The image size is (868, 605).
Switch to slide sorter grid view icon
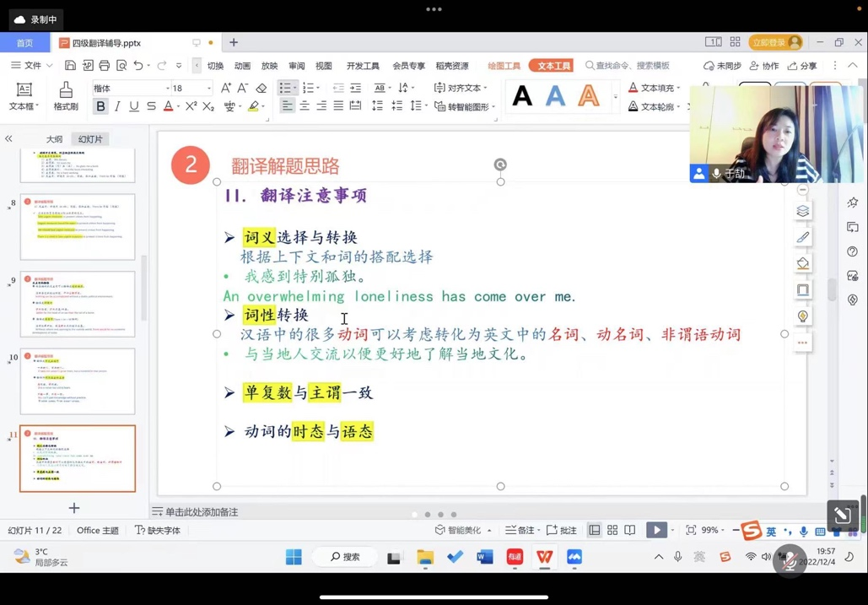pyautogui.click(x=612, y=530)
